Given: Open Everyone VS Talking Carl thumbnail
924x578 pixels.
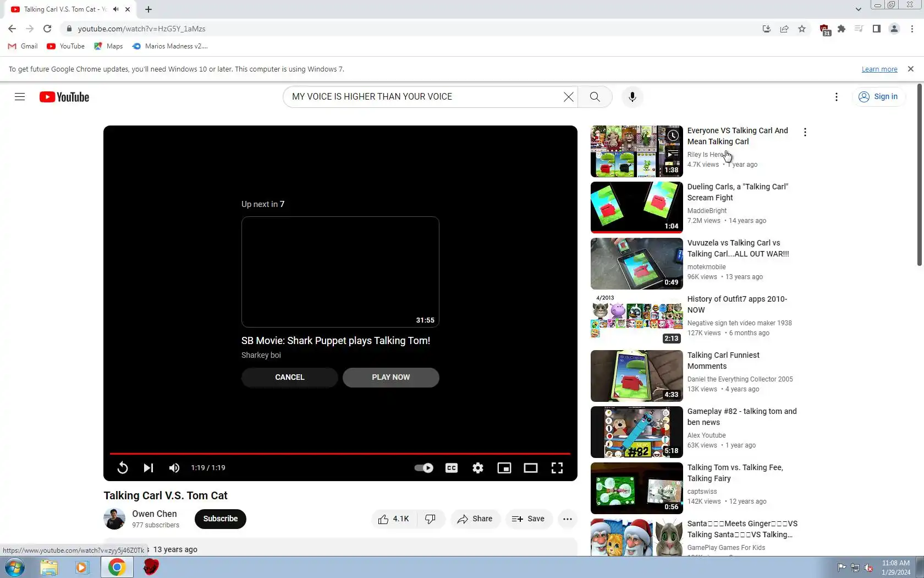Looking at the screenshot, I should 637,151.
